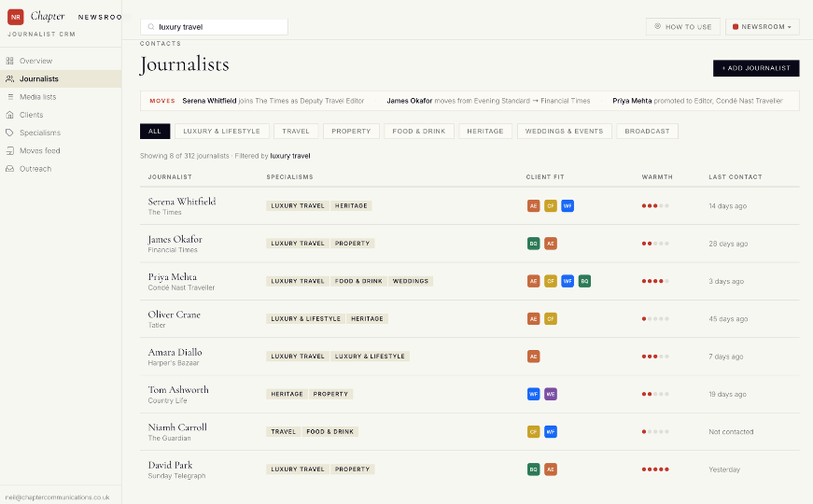Open Niamh Carroll journalist profile
813x504 pixels.
point(177,427)
